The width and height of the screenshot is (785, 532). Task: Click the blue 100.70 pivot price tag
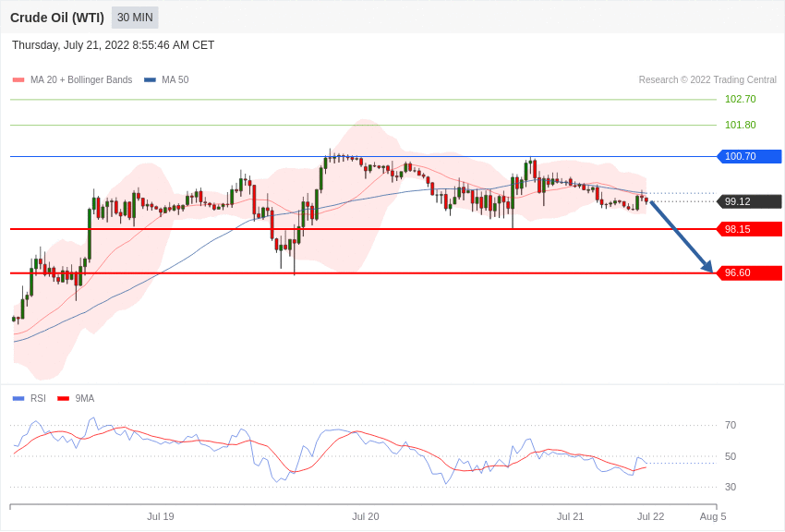750,156
